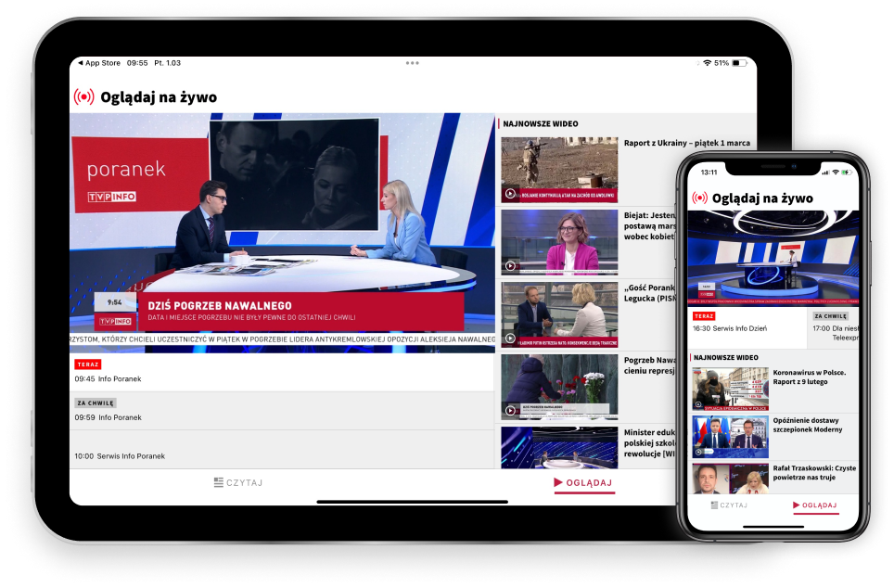The height and width of the screenshot is (588, 894).
Task: Open Biejat video thumbnail
Action: pyautogui.click(x=559, y=242)
